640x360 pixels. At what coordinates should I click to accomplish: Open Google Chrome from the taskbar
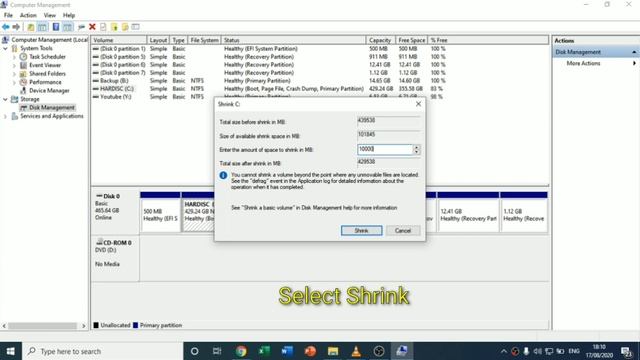coord(241,351)
